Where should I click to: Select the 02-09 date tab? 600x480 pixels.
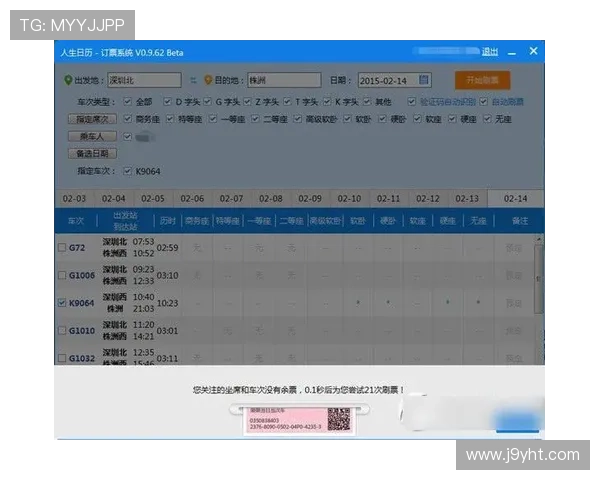310,199
